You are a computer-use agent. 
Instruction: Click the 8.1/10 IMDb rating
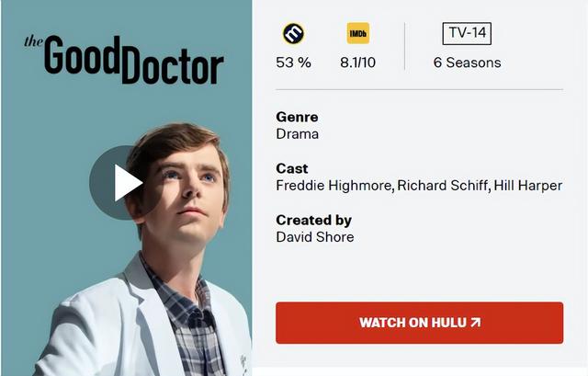tap(357, 63)
